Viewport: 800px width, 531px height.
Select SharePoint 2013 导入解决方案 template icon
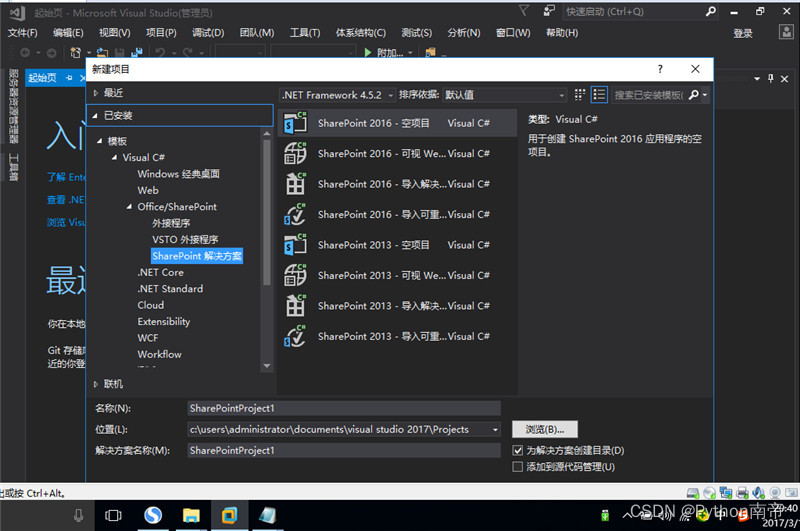click(295, 306)
